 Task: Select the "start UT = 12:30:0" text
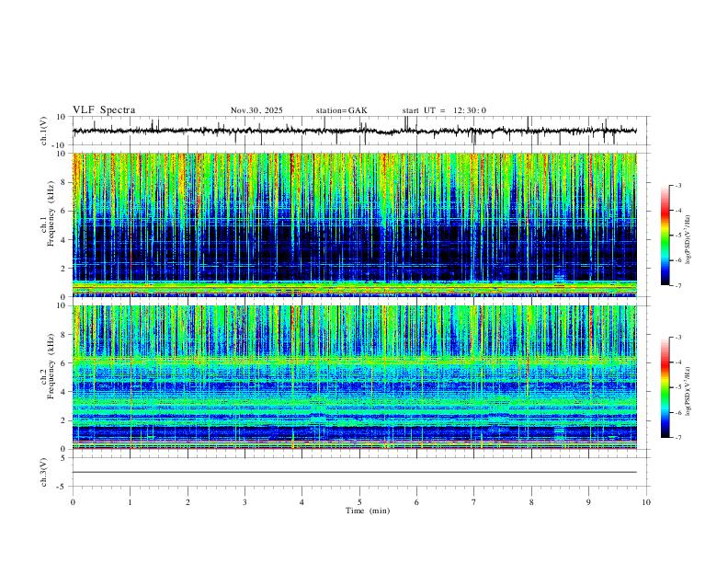coord(444,110)
